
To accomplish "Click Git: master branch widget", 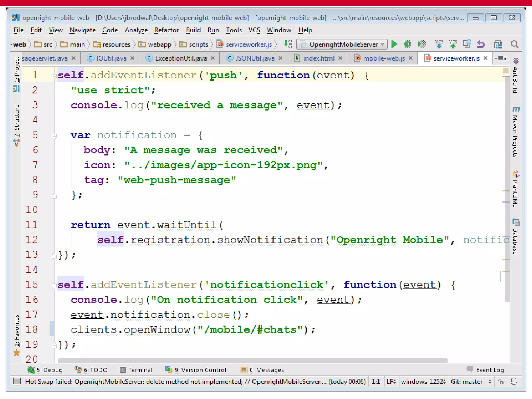I will 471,382.
